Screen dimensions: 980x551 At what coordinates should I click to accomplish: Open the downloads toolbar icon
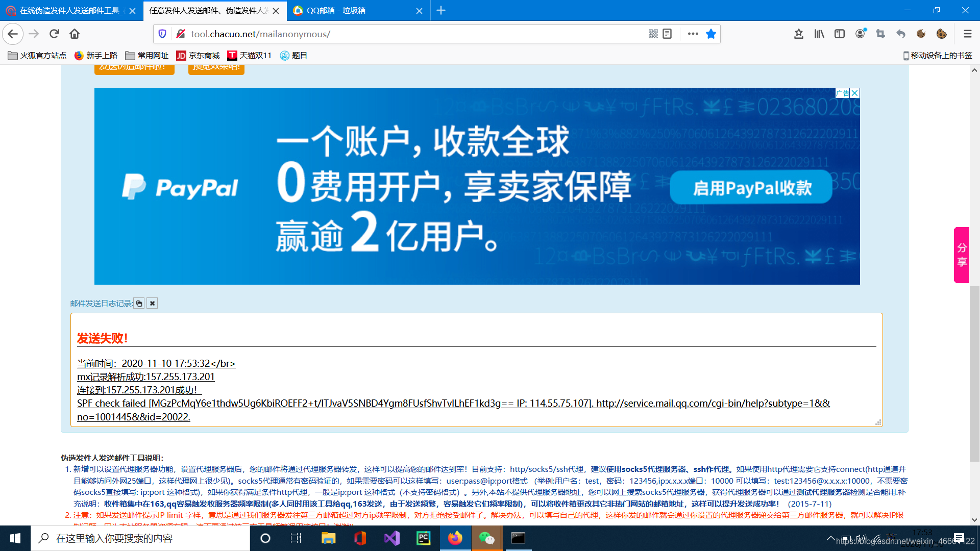point(799,34)
